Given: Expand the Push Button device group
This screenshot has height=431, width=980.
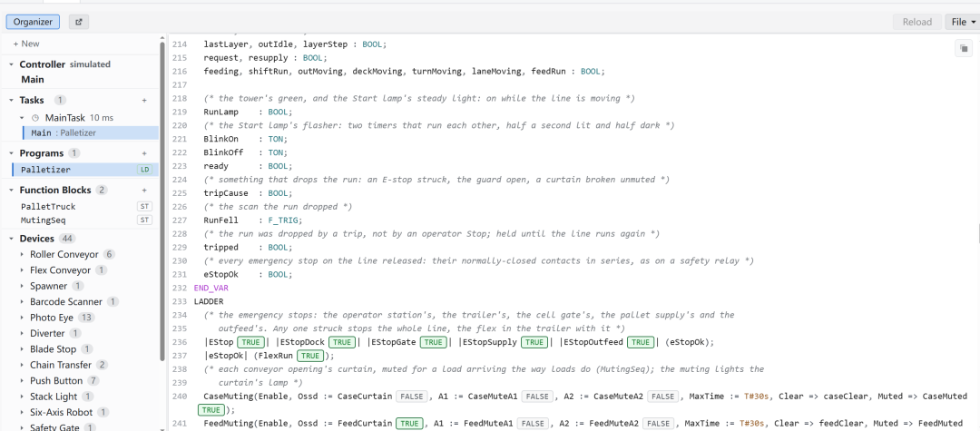Looking at the screenshot, I should tap(23, 381).
